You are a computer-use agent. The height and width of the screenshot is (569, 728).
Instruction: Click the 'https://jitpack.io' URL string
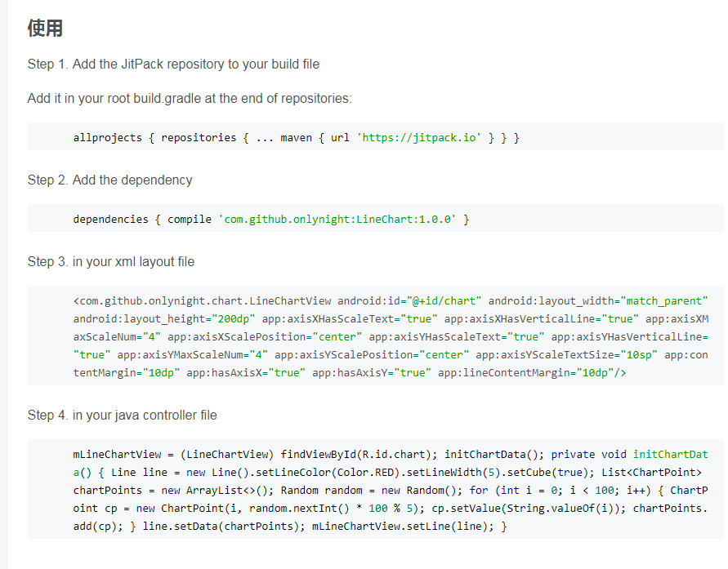click(419, 138)
